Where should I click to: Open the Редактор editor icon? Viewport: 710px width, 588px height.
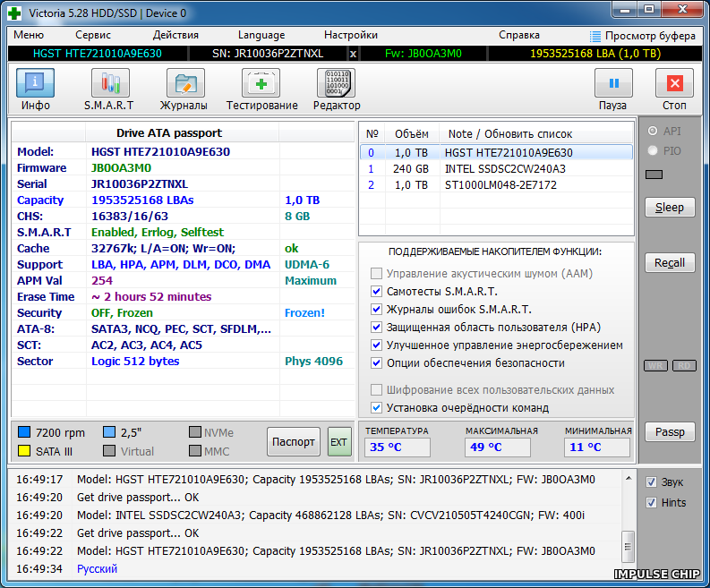[336, 83]
